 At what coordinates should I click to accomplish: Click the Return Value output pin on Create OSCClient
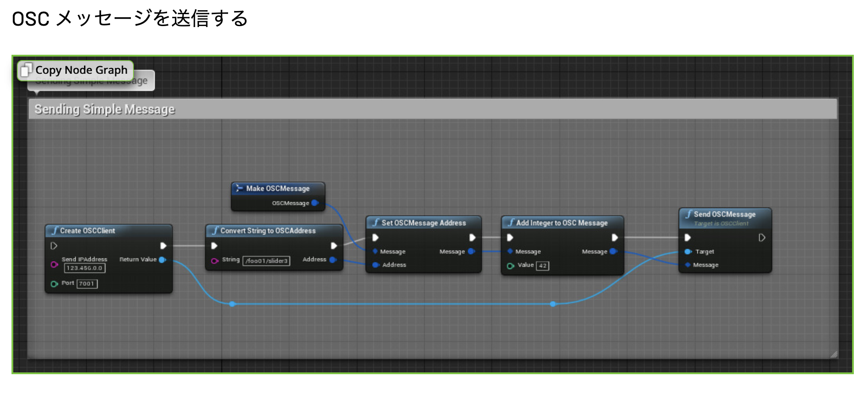pyautogui.click(x=163, y=260)
